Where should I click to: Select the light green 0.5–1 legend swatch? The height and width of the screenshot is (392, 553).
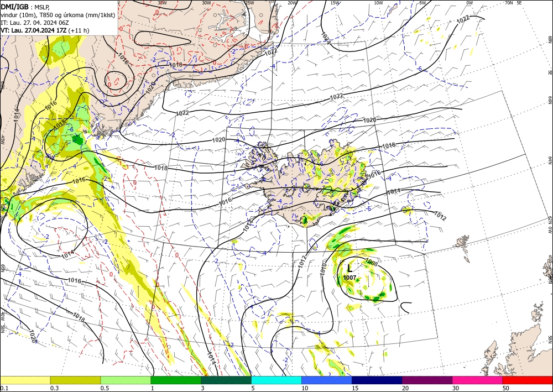tap(126, 380)
